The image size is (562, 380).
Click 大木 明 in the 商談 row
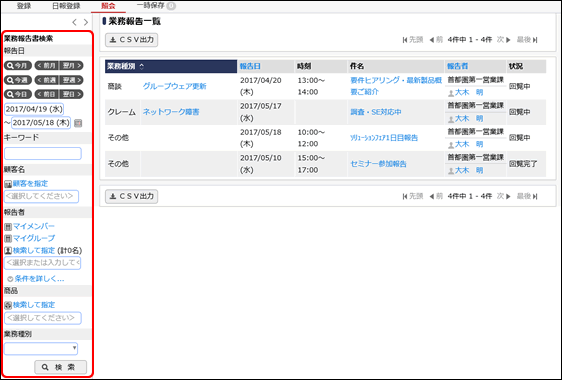[469, 92]
